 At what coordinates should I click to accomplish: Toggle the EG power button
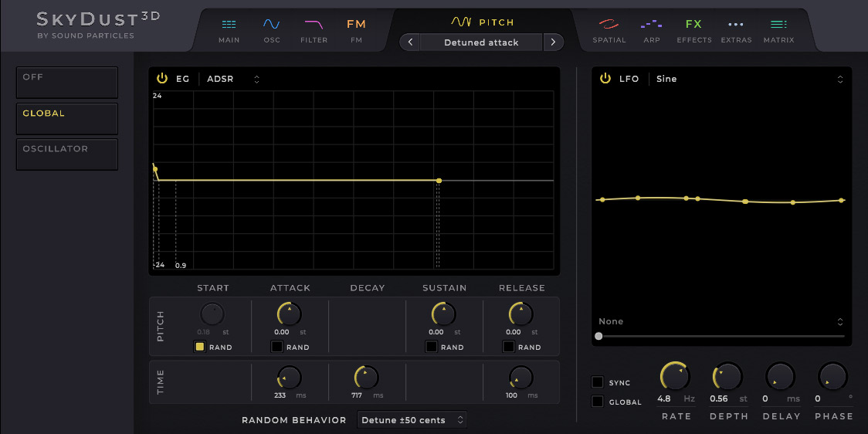coord(162,79)
